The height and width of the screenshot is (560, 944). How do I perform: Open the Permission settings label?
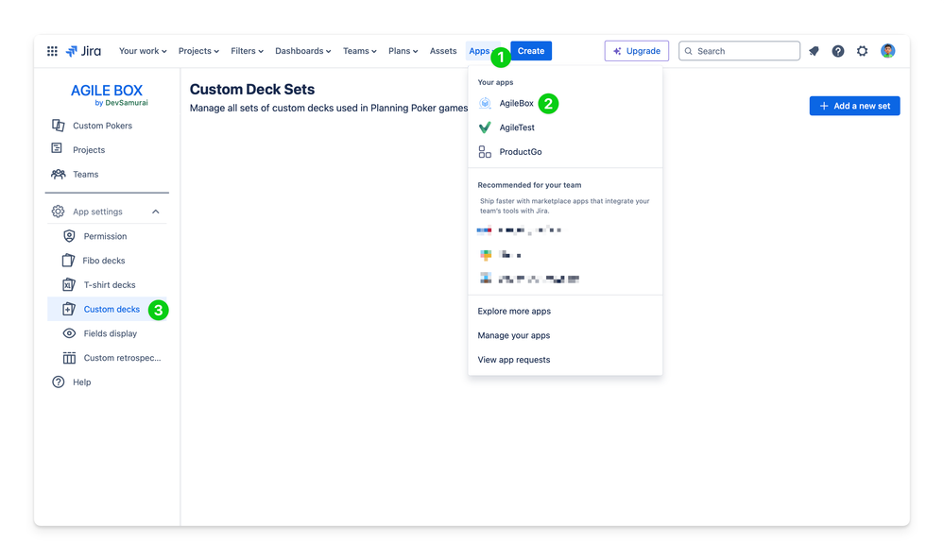point(105,236)
